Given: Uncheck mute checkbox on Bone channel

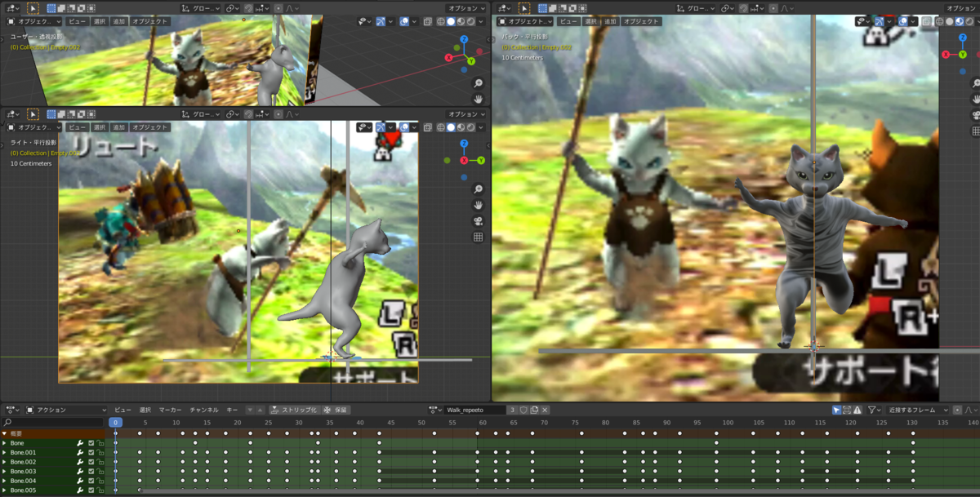Looking at the screenshot, I should [x=91, y=443].
